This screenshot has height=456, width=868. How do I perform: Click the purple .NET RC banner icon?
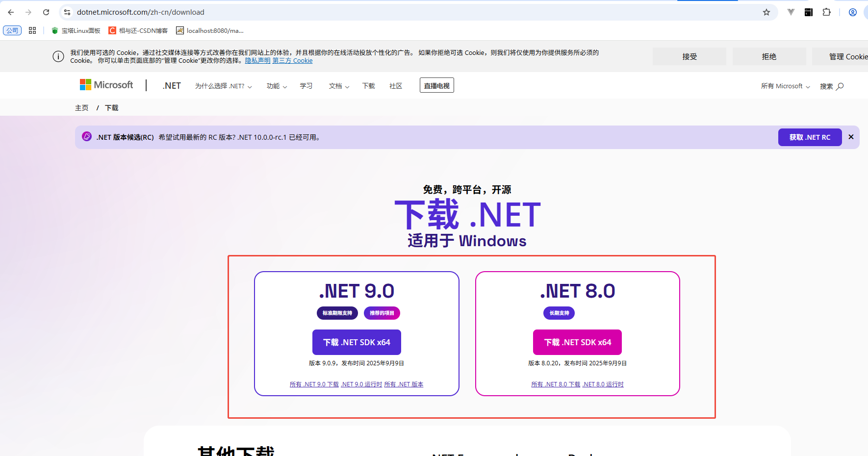coord(87,136)
